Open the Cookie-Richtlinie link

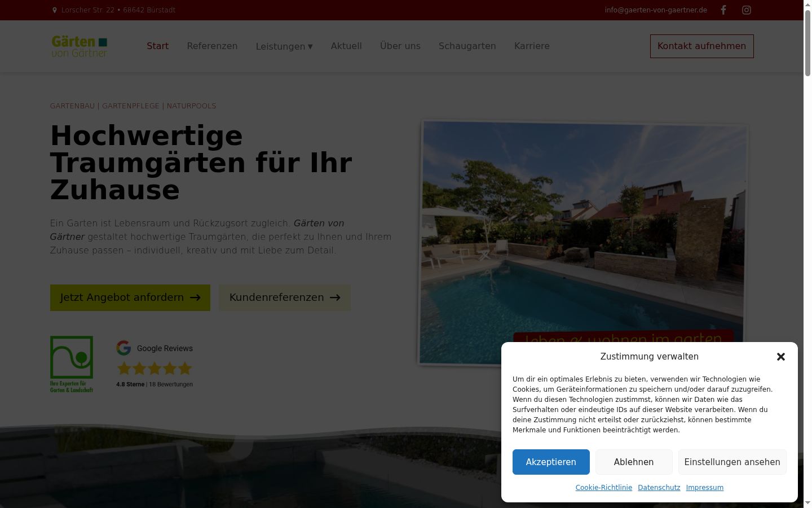pos(604,488)
